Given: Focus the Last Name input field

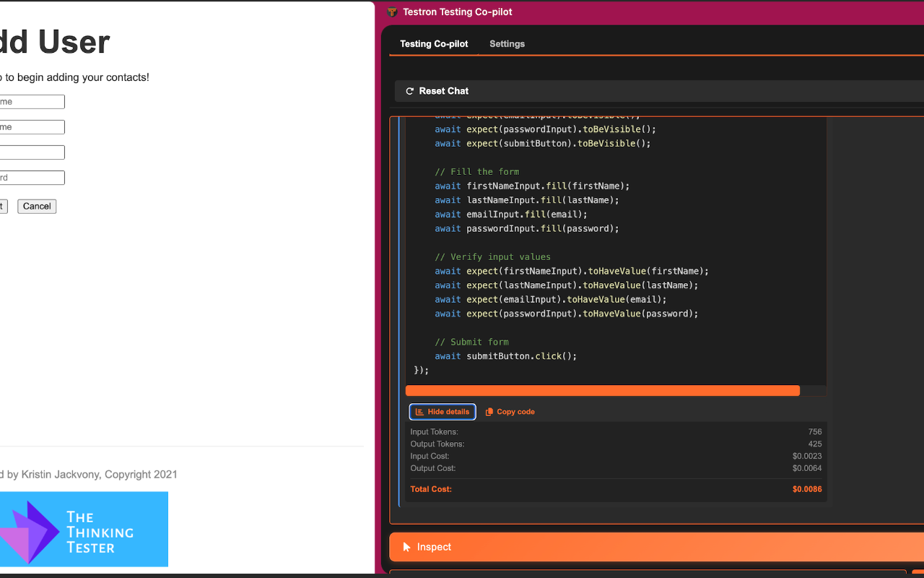Looking at the screenshot, I should pos(32,127).
